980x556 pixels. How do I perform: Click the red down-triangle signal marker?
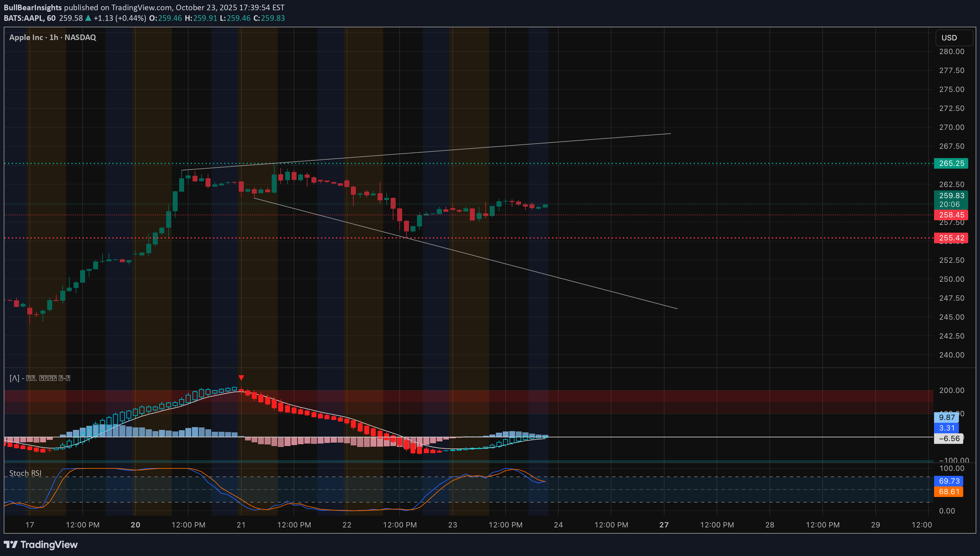tap(241, 378)
